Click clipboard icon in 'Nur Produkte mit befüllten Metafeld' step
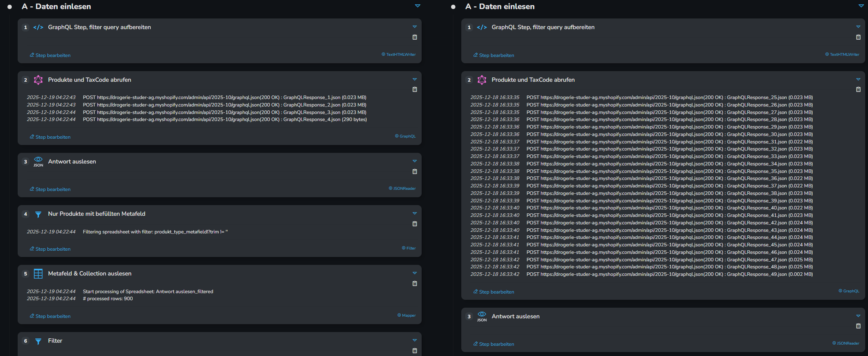Image resolution: width=868 pixels, height=356 pixels. click(x=415, y=224)
